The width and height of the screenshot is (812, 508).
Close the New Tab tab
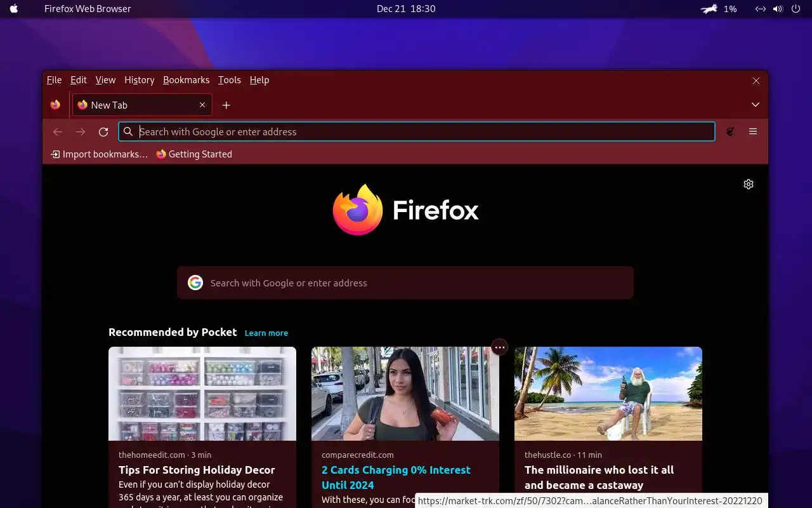coord(202,105)
